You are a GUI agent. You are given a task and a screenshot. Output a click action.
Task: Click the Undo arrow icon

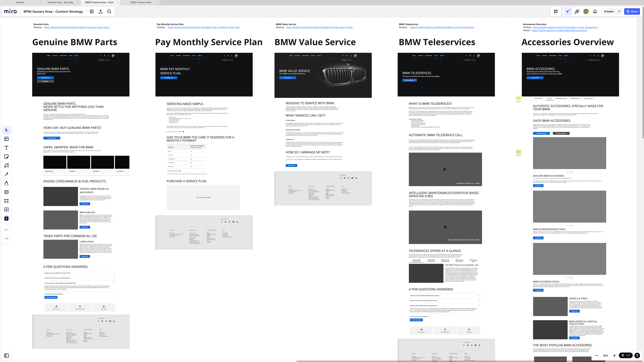7,230
